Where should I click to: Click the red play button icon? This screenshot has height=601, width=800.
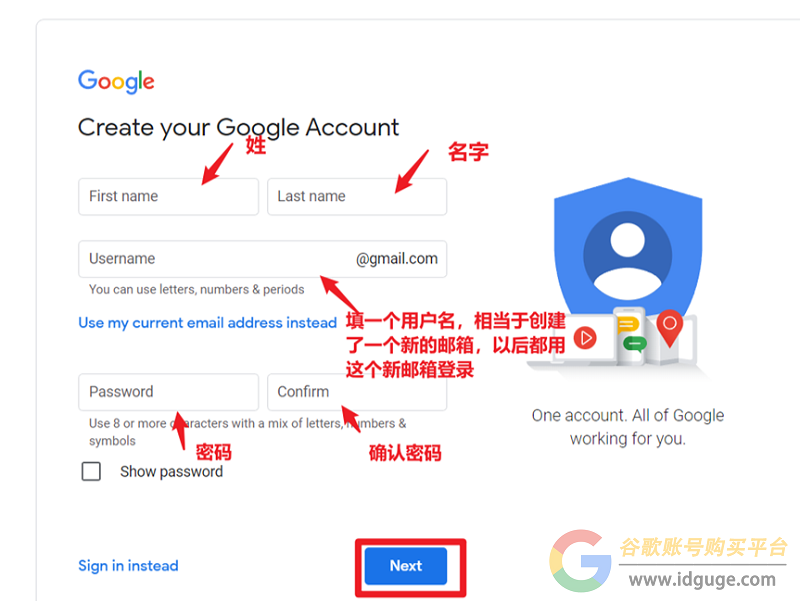tap(585, 338)
